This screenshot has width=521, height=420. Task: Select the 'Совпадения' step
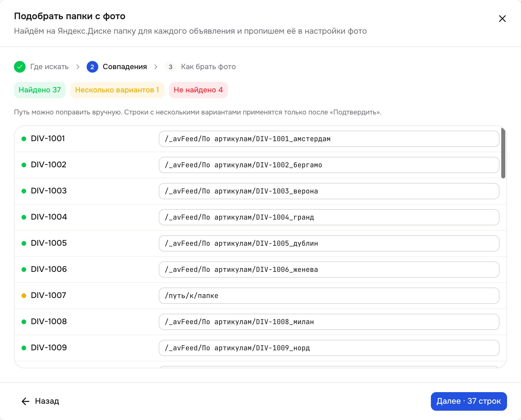click(x=125, y=67)
